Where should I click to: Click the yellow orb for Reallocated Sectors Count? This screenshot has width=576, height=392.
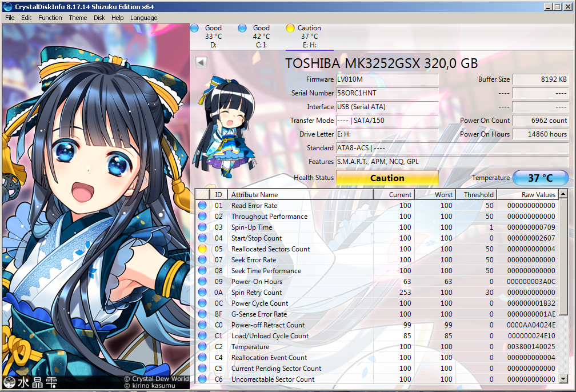202,249
